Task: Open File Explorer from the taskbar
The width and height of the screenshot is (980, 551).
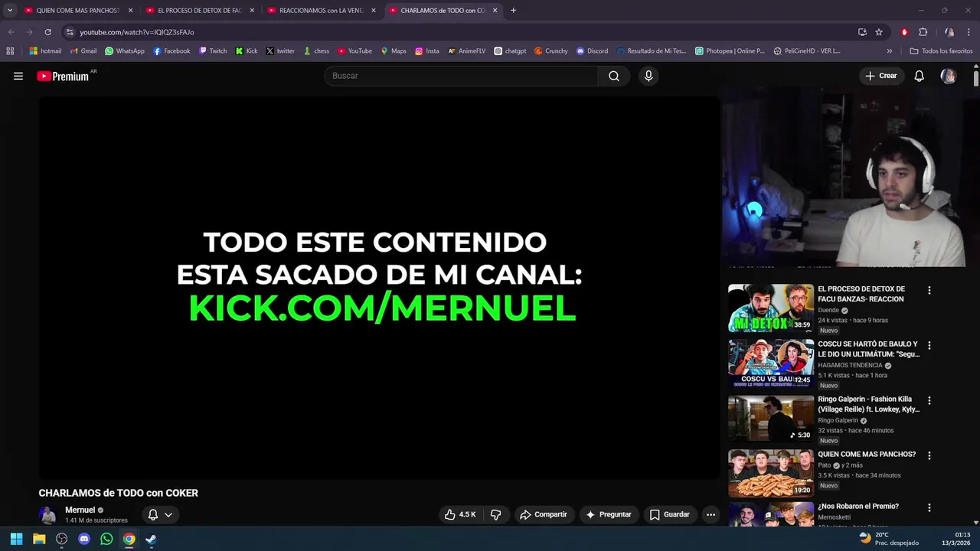Action: 39,539
